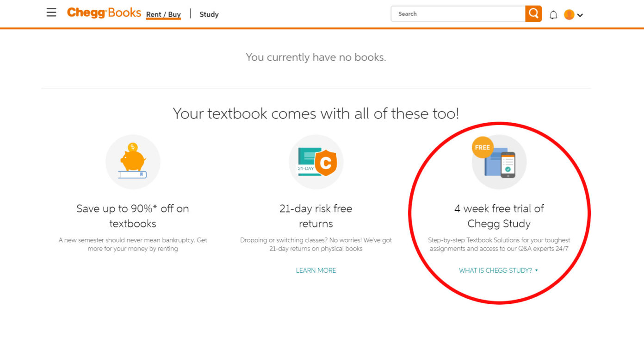The width and height of the screenshot is (644, 364).
Task: Click the 21-day risk free returns heading
Action: coord(316,216)
